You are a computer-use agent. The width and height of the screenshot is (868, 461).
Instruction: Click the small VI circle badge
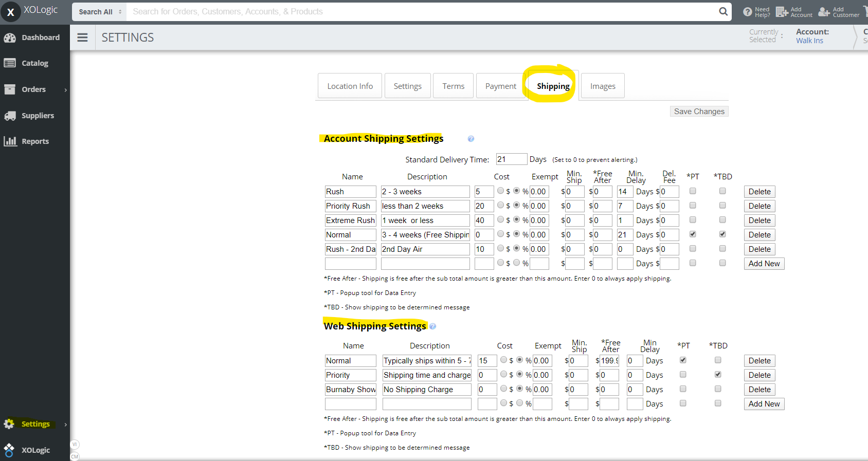(x=75, y=445)
